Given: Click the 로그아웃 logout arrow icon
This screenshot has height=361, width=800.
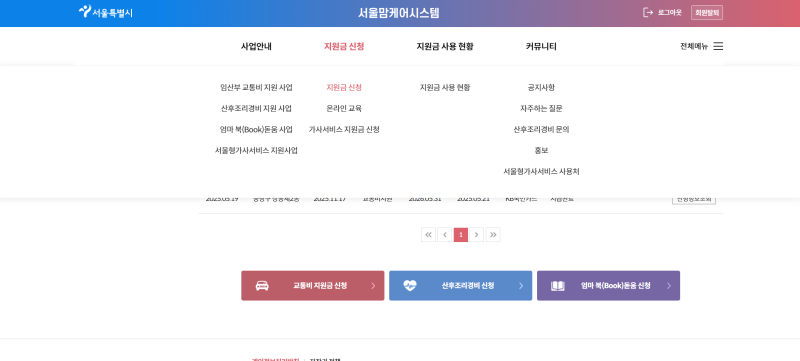Looking at the screenshot, I should pyautogui.click(x=648, y=12).
